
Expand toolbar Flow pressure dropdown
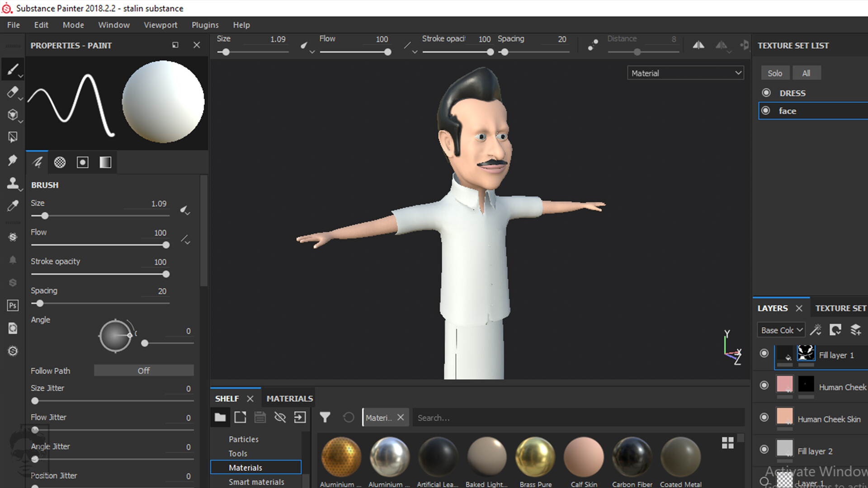410,47
